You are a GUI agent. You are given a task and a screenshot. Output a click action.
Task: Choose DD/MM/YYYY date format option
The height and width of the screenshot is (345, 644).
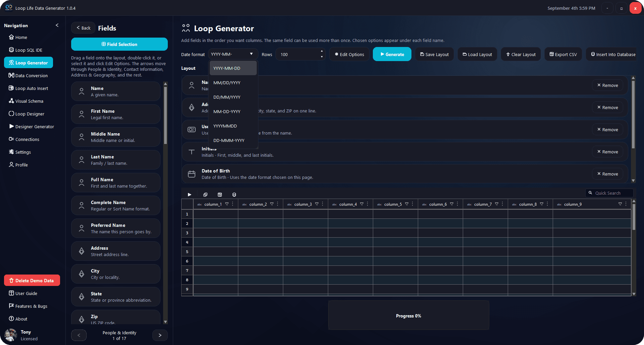point(233,97)
